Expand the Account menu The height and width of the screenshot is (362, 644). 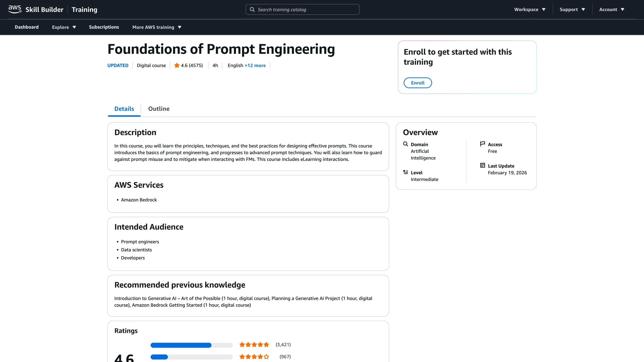click(612, 10)
